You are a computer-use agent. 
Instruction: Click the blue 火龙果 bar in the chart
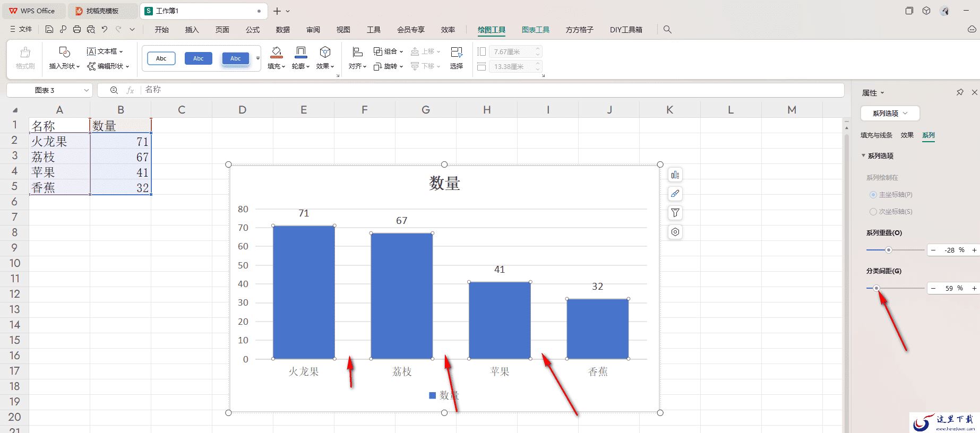[304, 292]
